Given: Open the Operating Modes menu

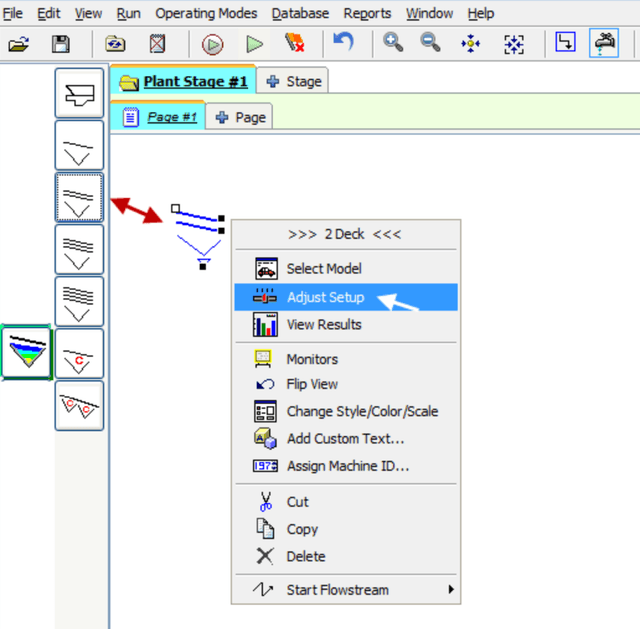Looking at the screenshot, I should point(205,13).
